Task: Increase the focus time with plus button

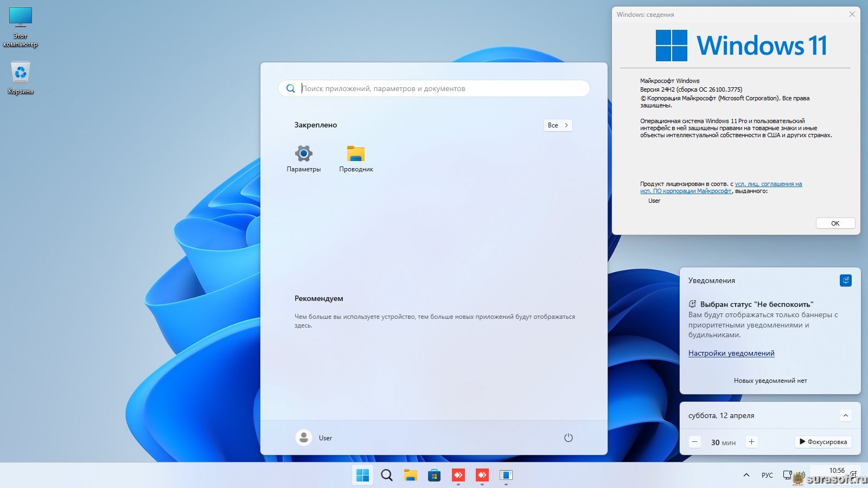Action: 751,442
